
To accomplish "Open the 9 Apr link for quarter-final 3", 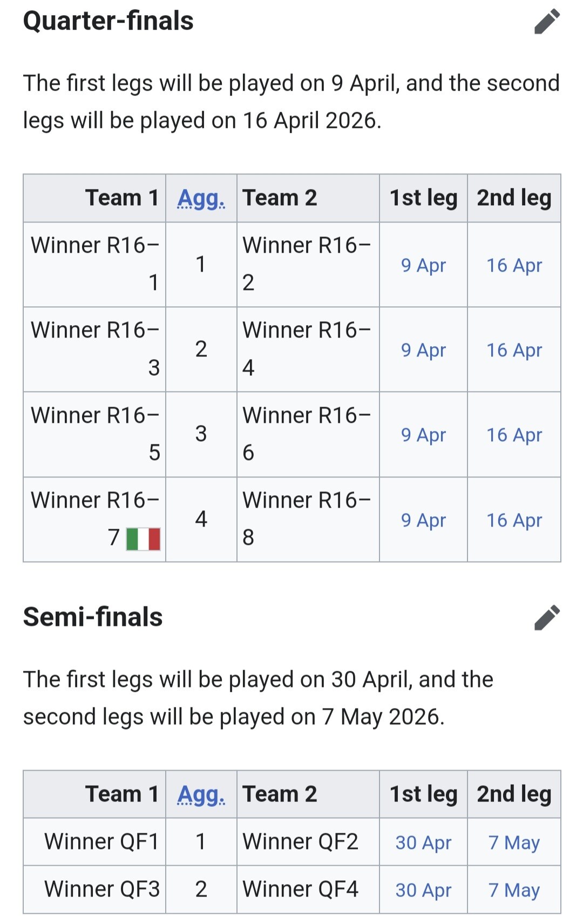I will tap(423, 435).
